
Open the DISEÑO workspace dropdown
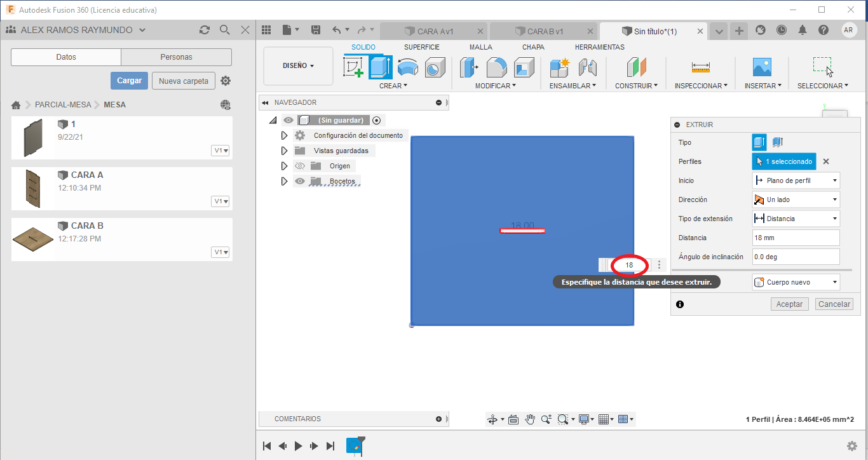coord(298,65)
